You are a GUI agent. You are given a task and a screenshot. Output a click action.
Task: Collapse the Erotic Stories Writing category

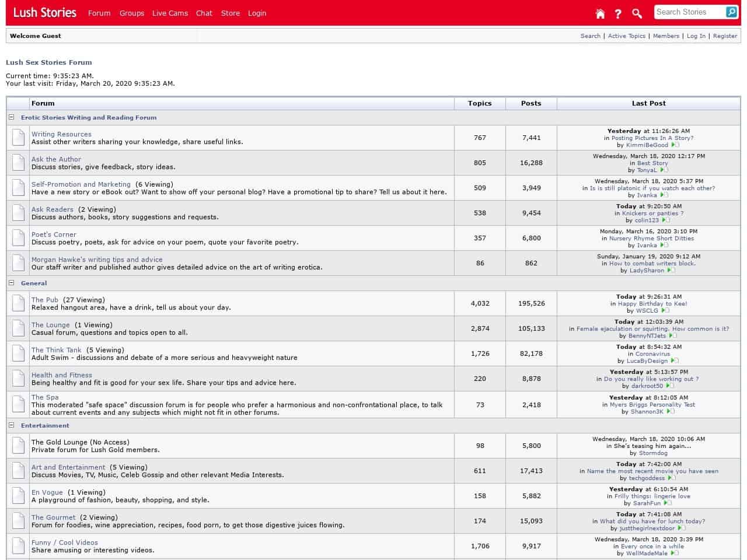[11, 117]
